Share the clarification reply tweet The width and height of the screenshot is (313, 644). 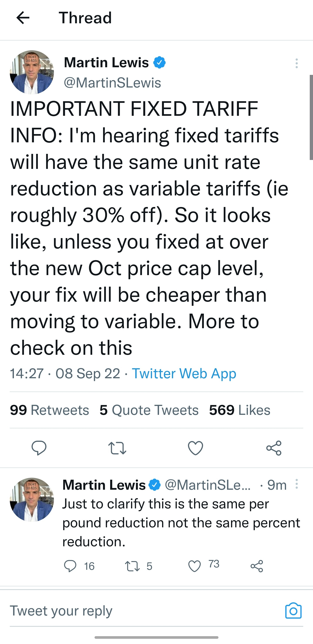point(257,566)
